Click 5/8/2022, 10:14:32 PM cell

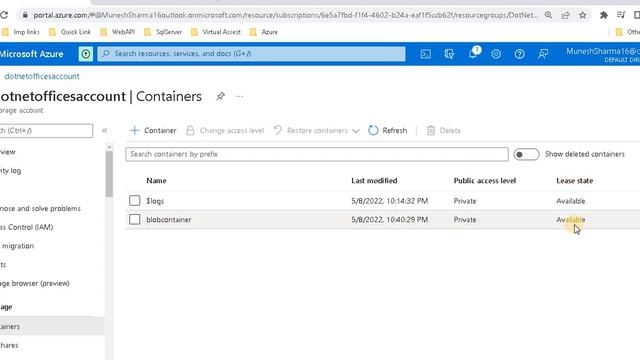[x=389, y=201]
